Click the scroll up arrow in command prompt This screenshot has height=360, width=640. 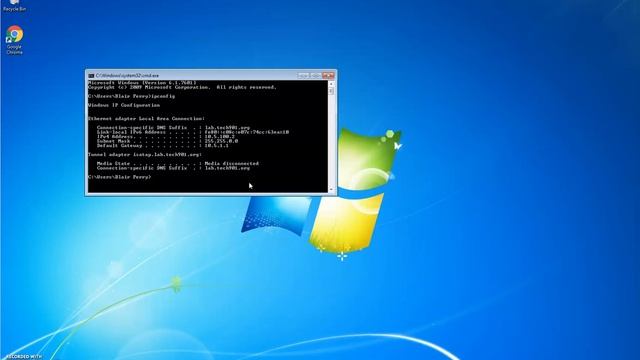(x=331, y=84)
